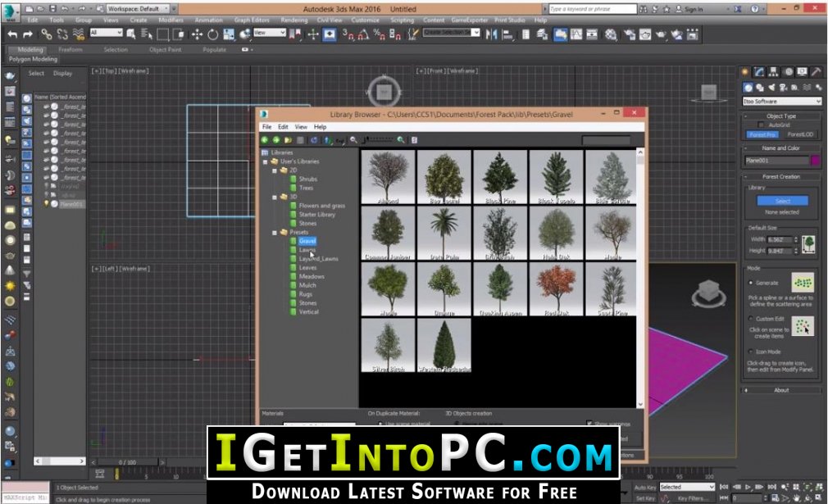Collapse the User's Libraries tree node

pos(266,161)
